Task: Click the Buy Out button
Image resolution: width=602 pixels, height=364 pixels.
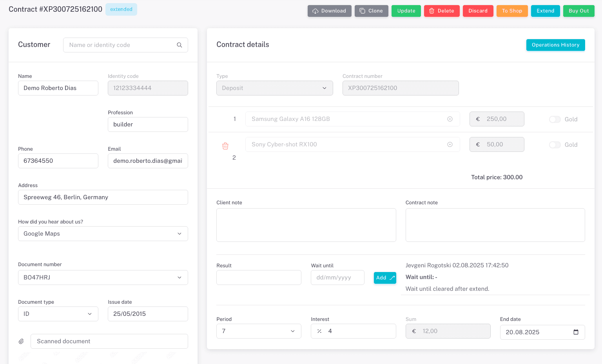Action: pos(579,11)
